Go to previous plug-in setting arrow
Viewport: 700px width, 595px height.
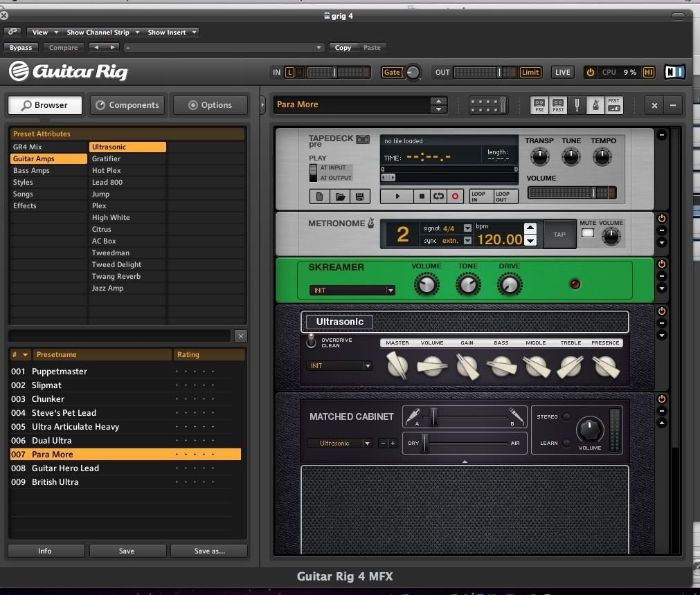tap(96, 47)
